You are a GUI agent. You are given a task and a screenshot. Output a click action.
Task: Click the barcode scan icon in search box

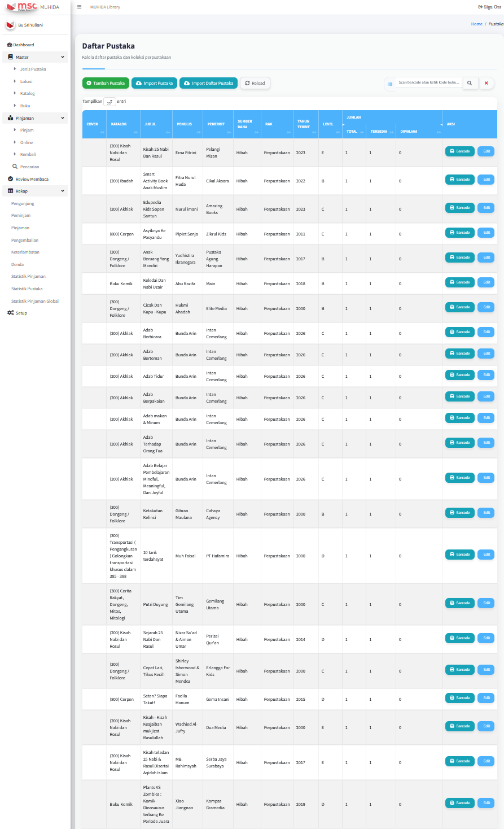(389, 84)
